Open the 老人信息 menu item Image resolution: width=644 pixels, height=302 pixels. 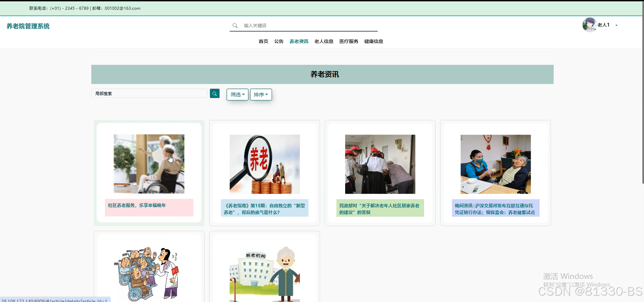tap(324, 41)
